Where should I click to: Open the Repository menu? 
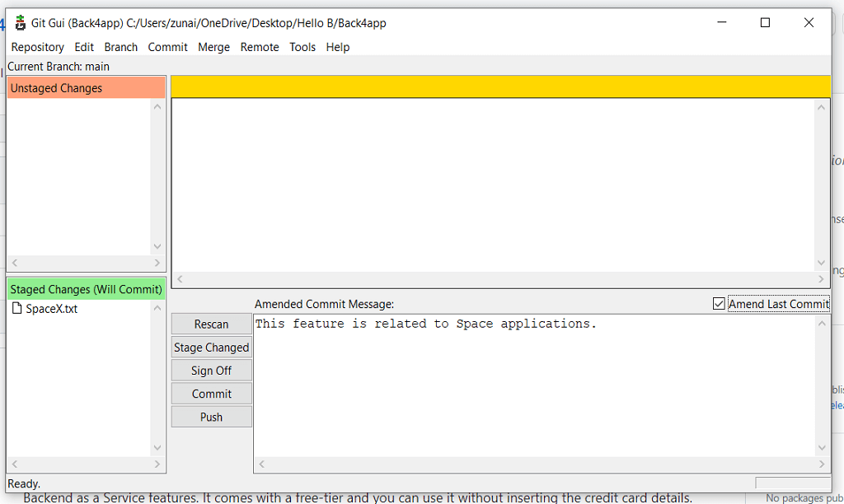pos(38,47)
